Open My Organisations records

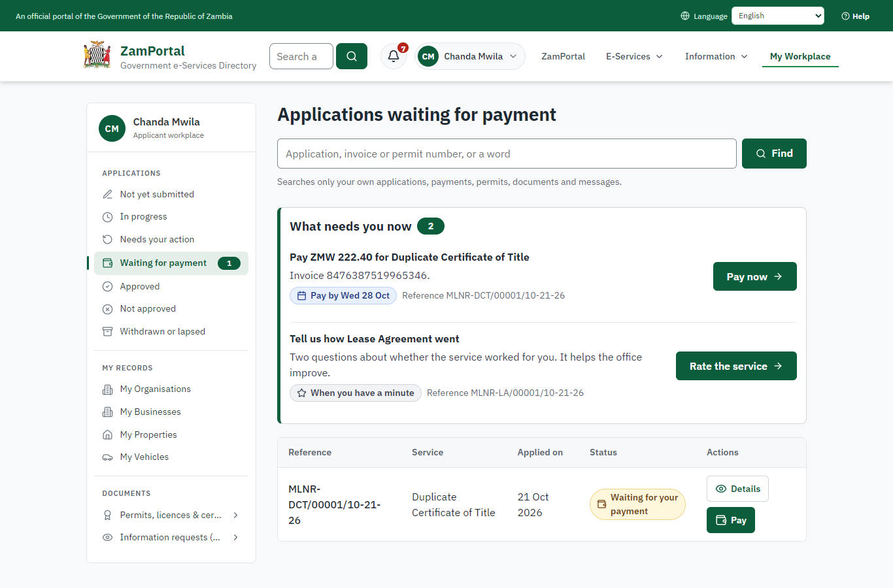[171, 389]
